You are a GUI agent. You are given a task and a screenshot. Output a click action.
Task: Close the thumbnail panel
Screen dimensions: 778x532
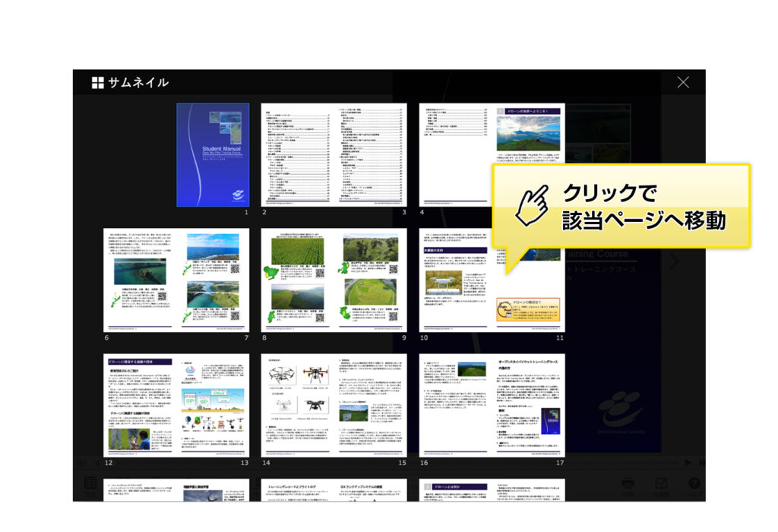click(x=683, y=81)
